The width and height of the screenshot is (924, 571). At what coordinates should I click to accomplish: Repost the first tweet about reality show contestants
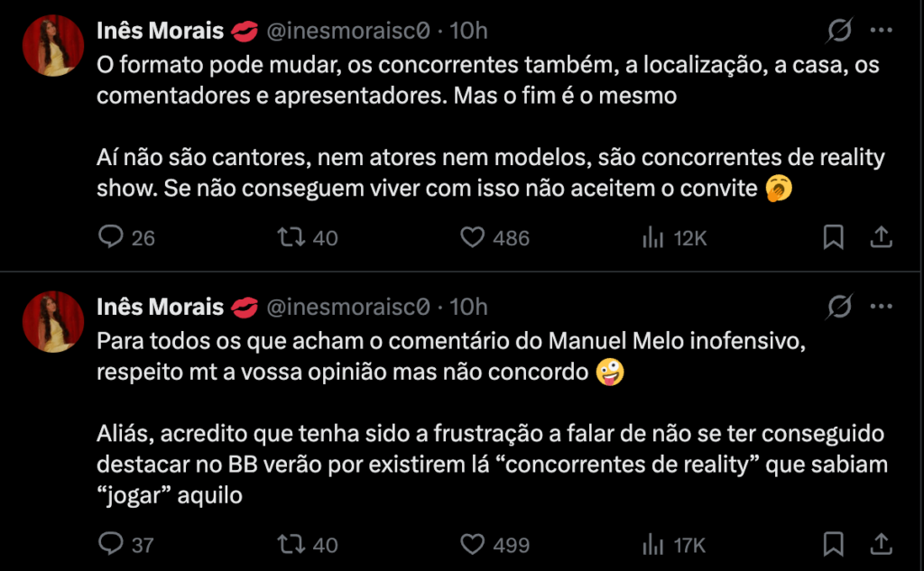(289, 238)
